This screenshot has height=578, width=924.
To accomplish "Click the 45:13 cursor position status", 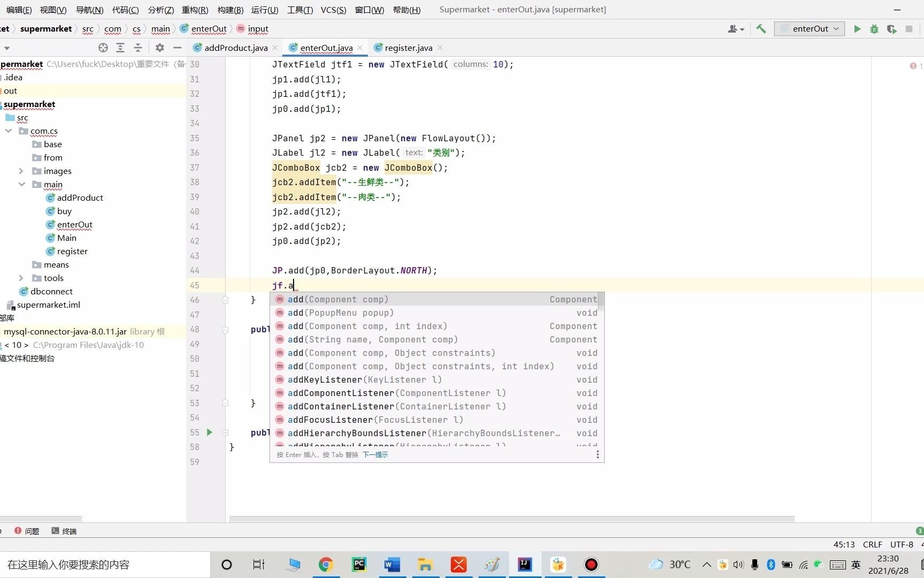I will click(844, 544).
